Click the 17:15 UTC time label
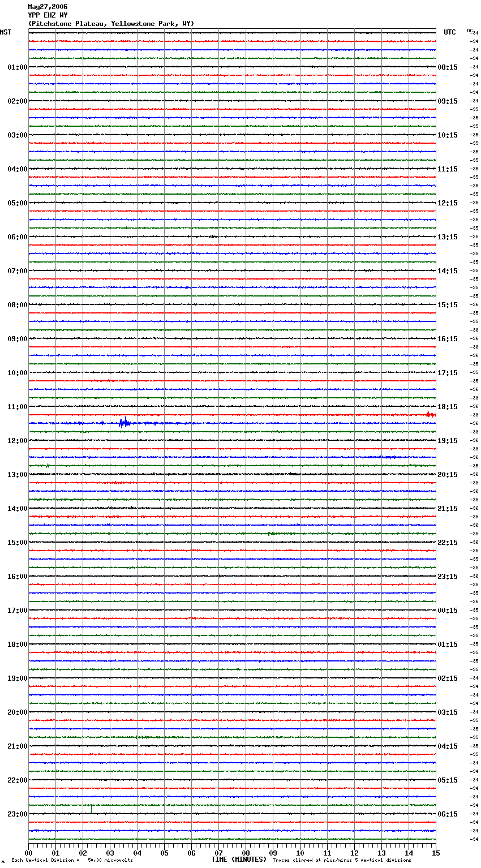 (x=448, y=373)
